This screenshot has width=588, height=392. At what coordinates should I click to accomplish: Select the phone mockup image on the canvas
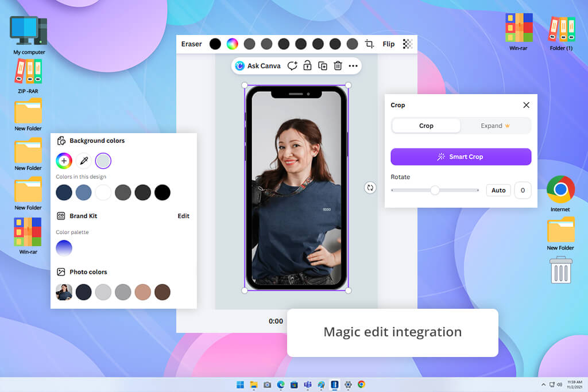[x=296, y=188]
